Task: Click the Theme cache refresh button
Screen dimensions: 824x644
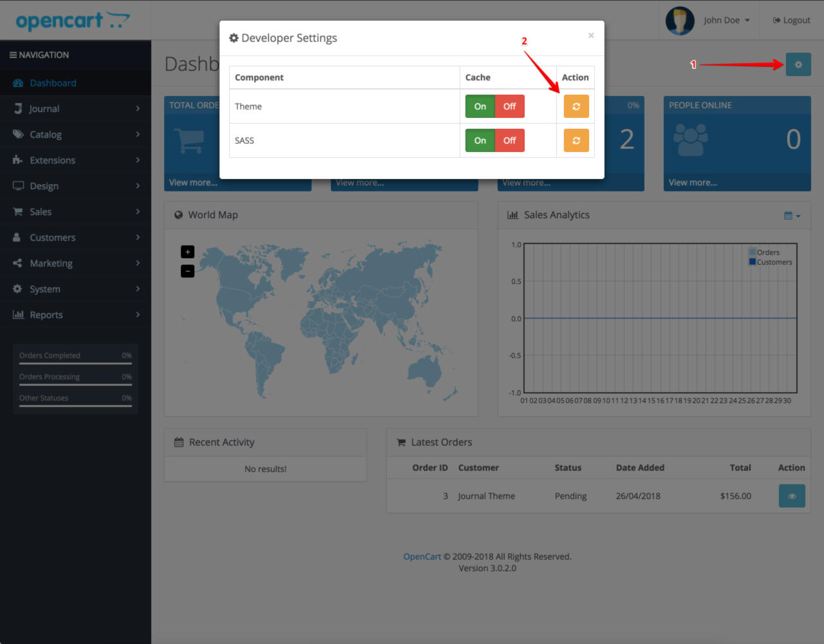Action: [x=576, y=106]
